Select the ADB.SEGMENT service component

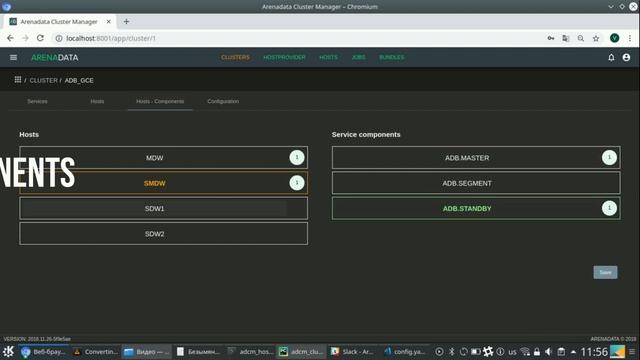[x=476, y=183]
